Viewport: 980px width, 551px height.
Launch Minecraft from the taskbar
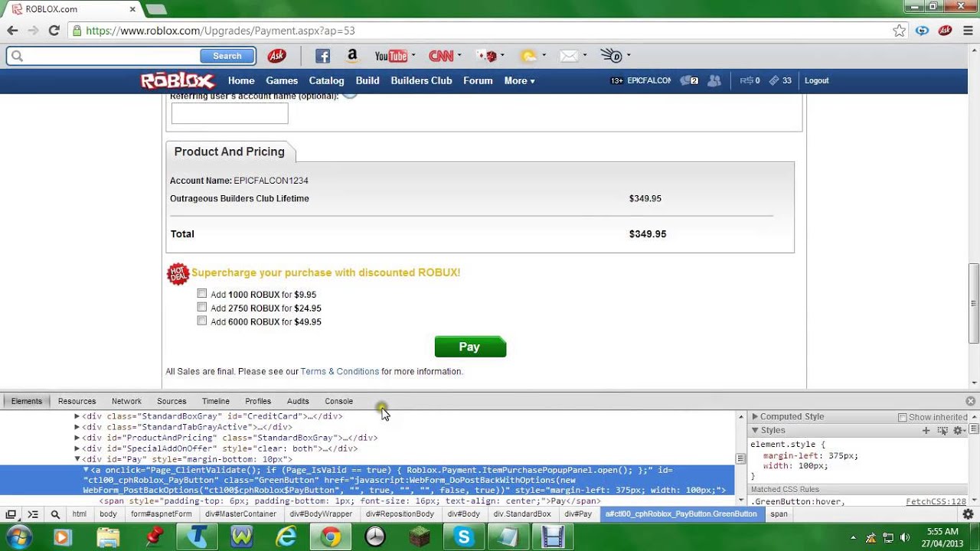pyautogui.click(x=419, y=537)
